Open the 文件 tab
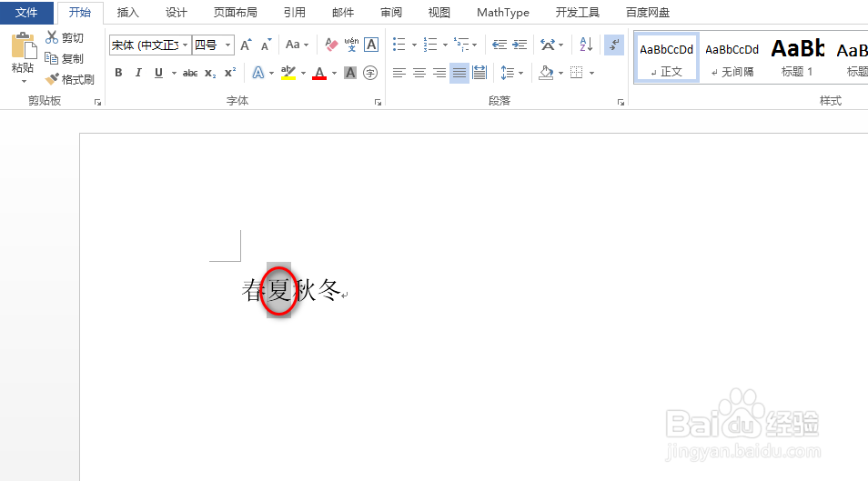The height and width of the screenshot is (481, 868). click(x=26, y=12)
